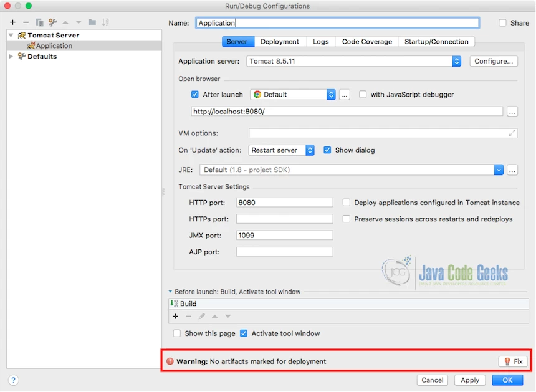Image resolution: width=536 pixels, height=392 pixels.
Task: Edit before launch task pencil icon
Action: point(202,316)
